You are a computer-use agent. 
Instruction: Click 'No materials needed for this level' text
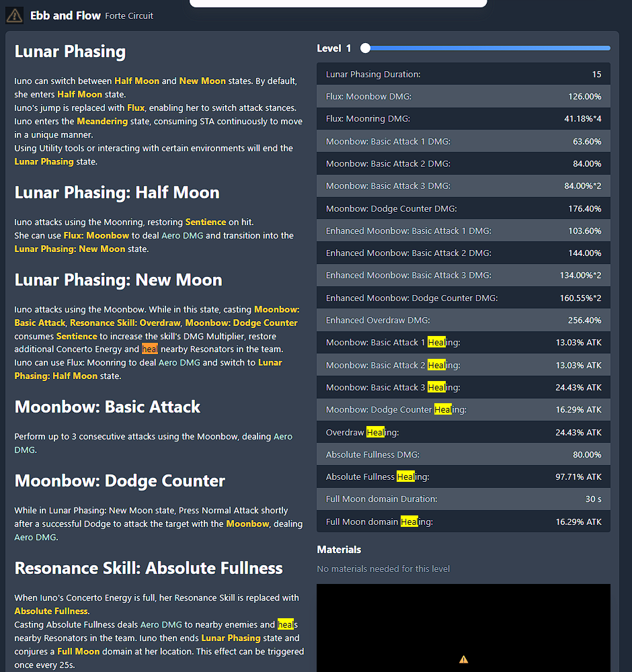click(x=383, y=569)
